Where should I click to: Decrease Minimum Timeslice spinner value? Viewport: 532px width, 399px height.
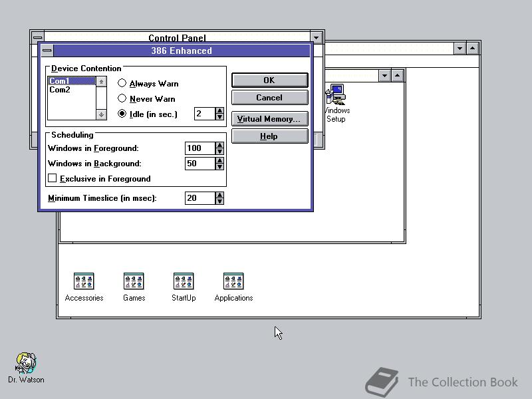pos(220,201)
